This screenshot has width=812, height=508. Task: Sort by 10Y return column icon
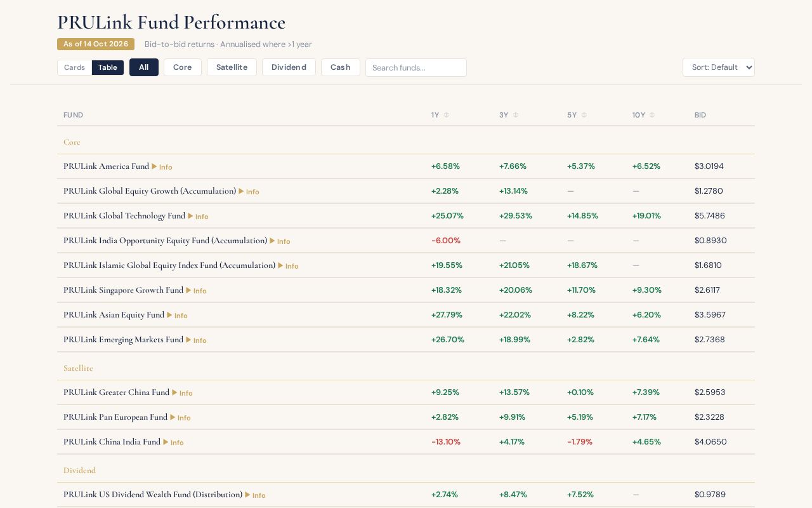[x=652, y=115]
